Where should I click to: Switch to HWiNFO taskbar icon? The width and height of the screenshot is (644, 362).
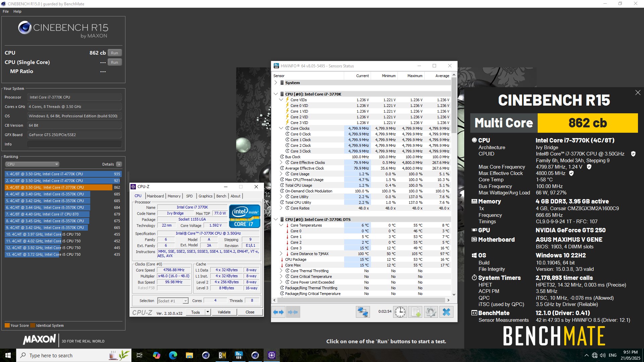(x=238, y=355)
